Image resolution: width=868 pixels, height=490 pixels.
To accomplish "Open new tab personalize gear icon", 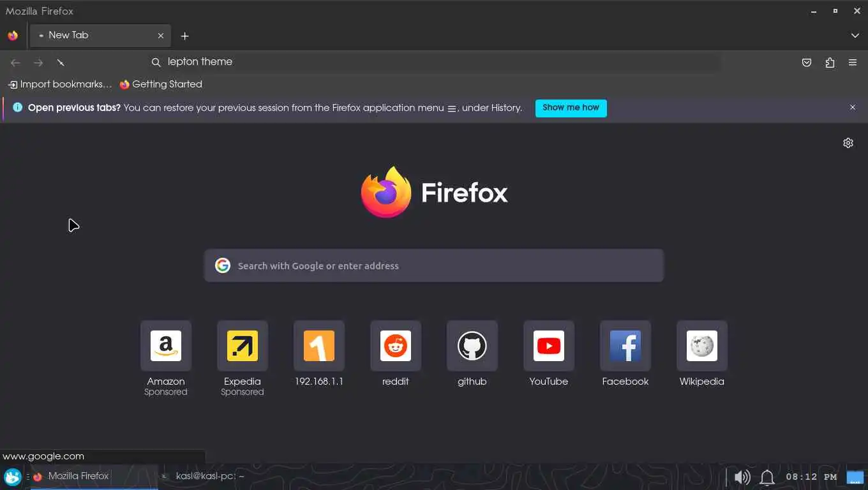I will tap(848, 143).
